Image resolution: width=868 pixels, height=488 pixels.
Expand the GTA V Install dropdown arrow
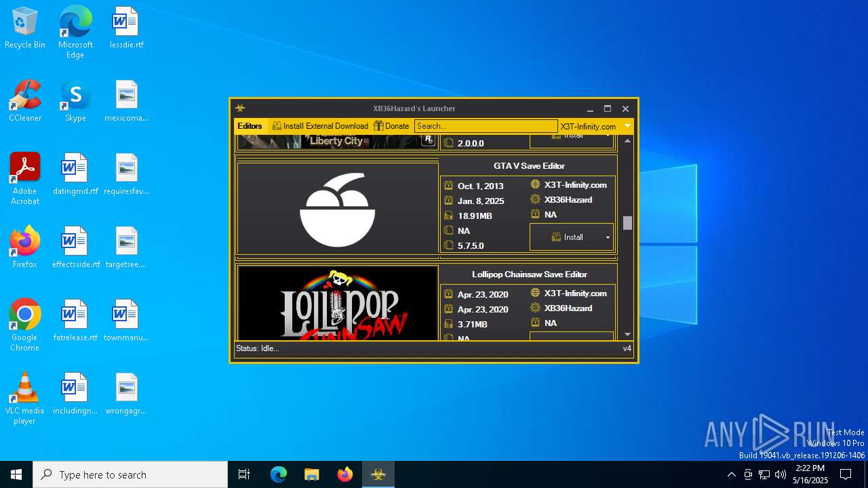pyautogui.click(x=608, y=237)
